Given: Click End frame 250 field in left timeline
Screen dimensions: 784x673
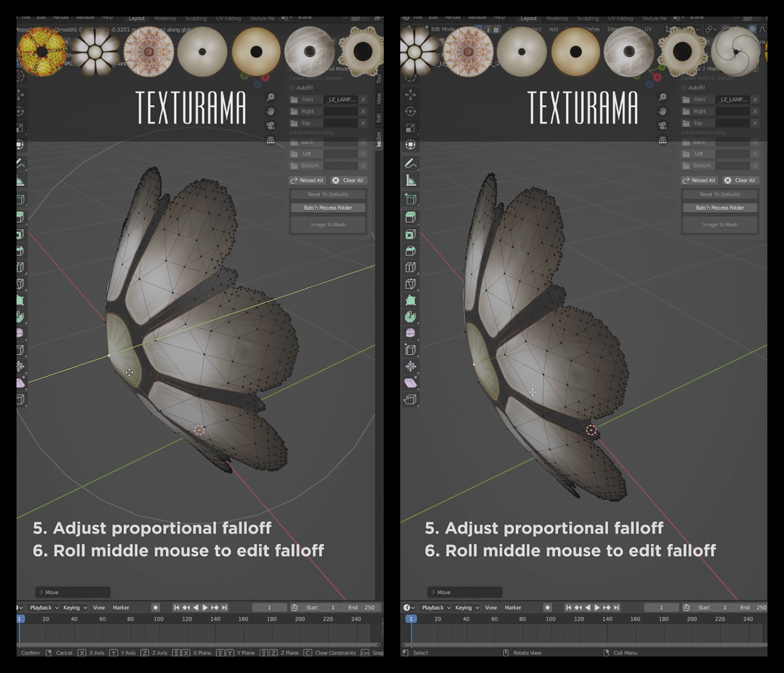Looking at the screenshot, I should coord(362,607).
